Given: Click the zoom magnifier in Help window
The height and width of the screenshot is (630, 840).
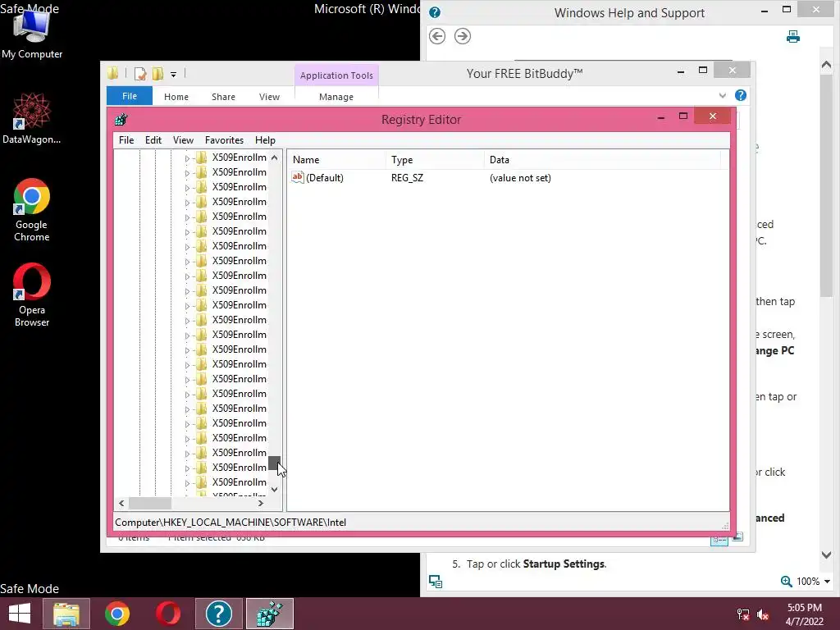Looking at the screenshot, I should point(786,582).
